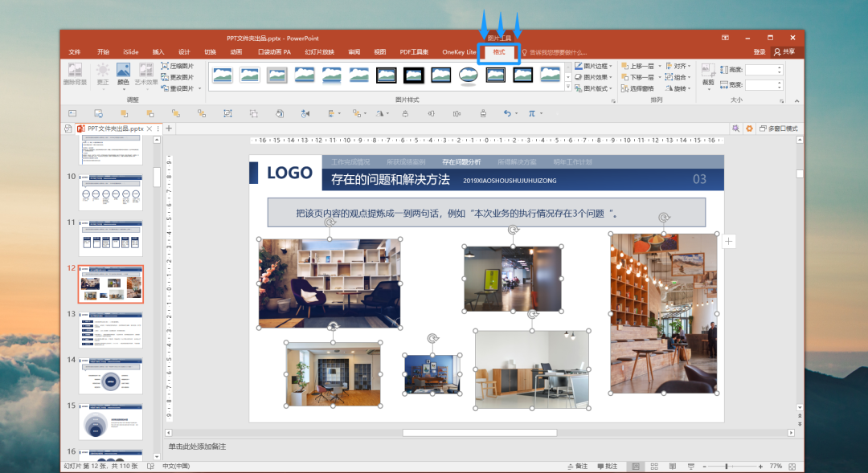Toggle the 批注 comments pane button
The image size is (868, 473).
pyautogui.click(x=608, y=467)
